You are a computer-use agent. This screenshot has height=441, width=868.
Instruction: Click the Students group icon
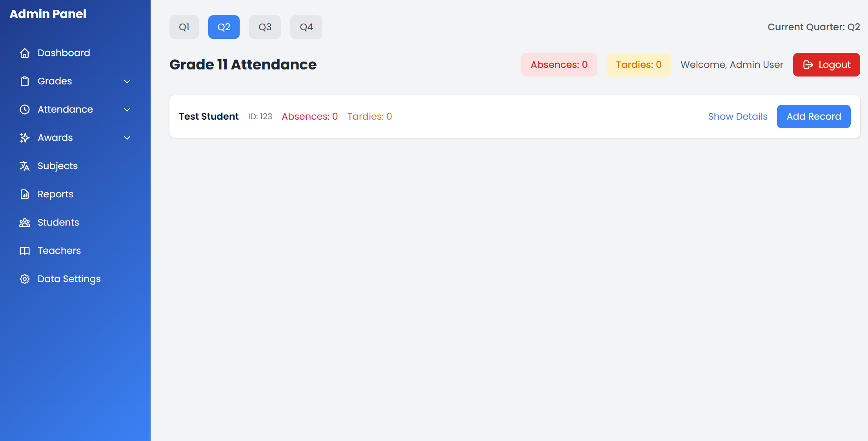(25, 222)
